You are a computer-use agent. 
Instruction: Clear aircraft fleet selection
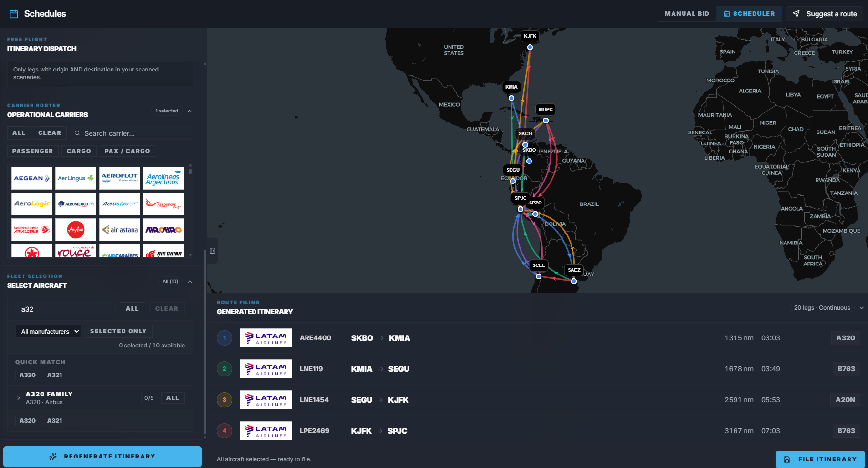(x=167, y=309)
